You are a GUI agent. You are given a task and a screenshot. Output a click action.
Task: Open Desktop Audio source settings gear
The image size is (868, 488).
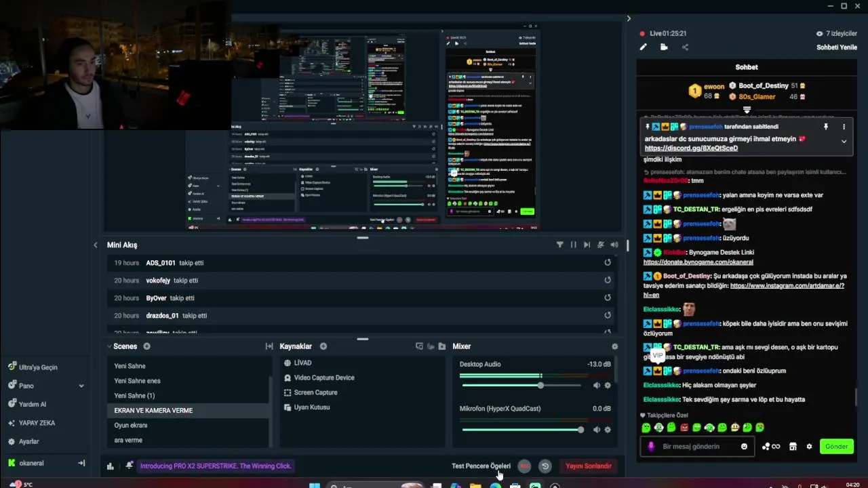point(608,386)
